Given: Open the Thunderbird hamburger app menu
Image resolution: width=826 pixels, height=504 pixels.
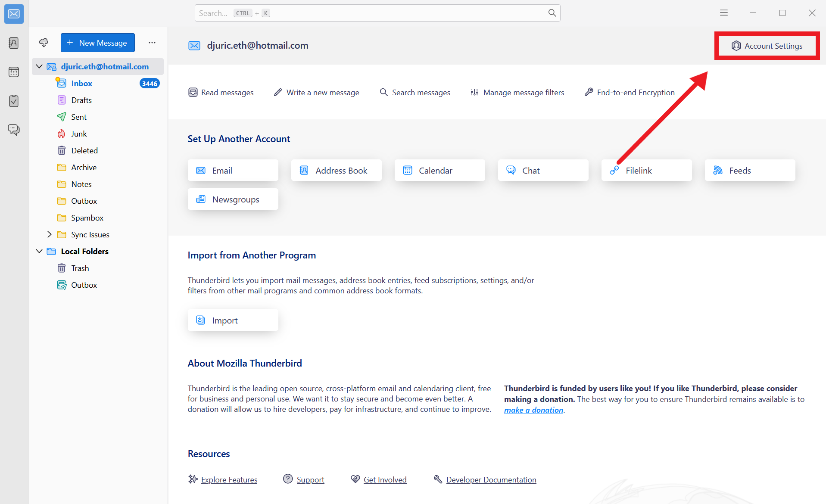Looking at the screenshot, I should point(724,13).
